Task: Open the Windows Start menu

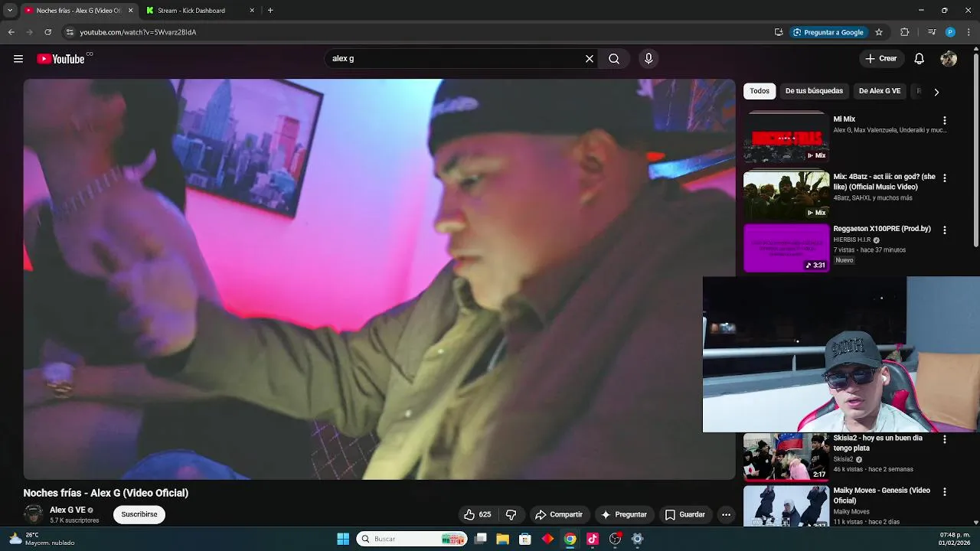Action: click(x=343, y=539)
